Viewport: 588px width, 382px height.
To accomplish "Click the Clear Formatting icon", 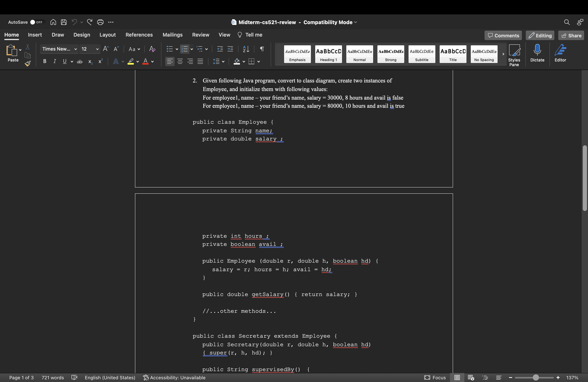I will point(152,49).
